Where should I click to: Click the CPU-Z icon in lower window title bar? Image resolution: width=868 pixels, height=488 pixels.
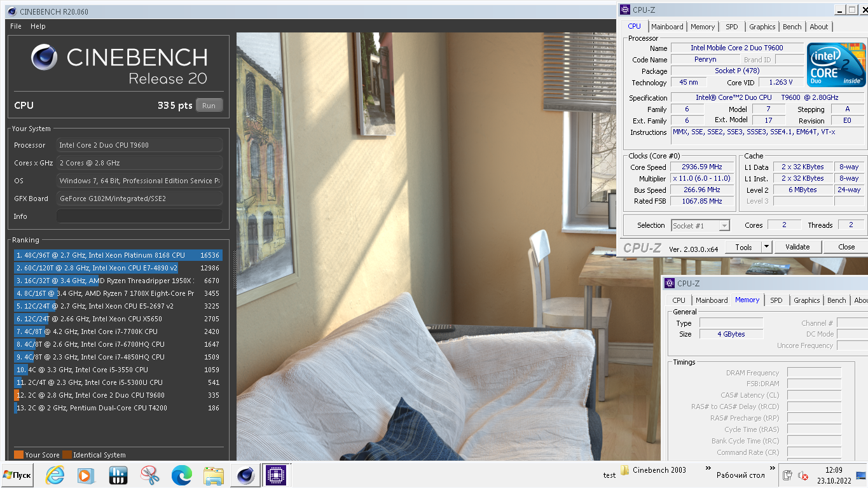click(x=670, y=283)
